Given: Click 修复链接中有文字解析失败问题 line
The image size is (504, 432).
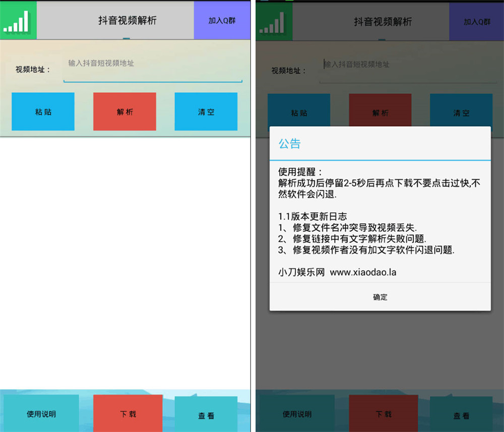Looking at the screenshot, I should (x=352, y=238).
